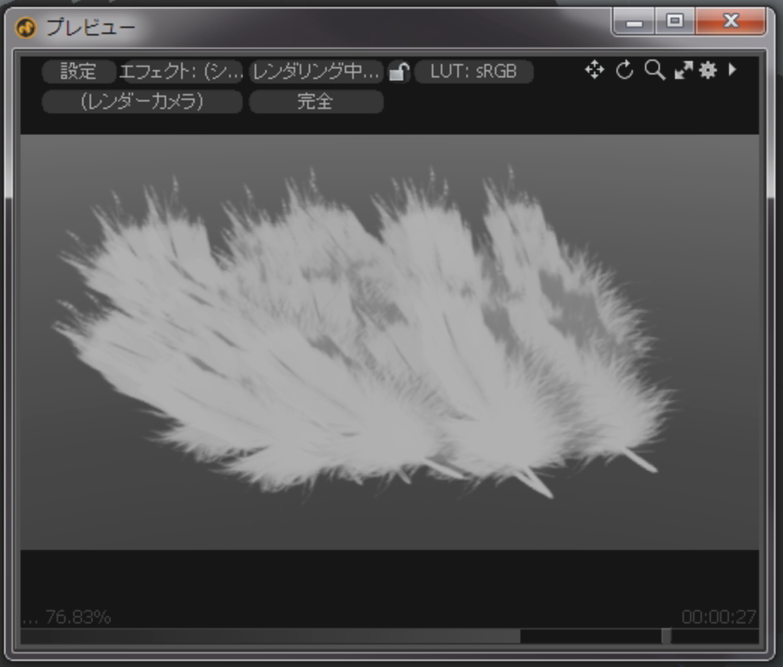
Task: Open the gear settings icon in toolbar
Action: [708, 70]
